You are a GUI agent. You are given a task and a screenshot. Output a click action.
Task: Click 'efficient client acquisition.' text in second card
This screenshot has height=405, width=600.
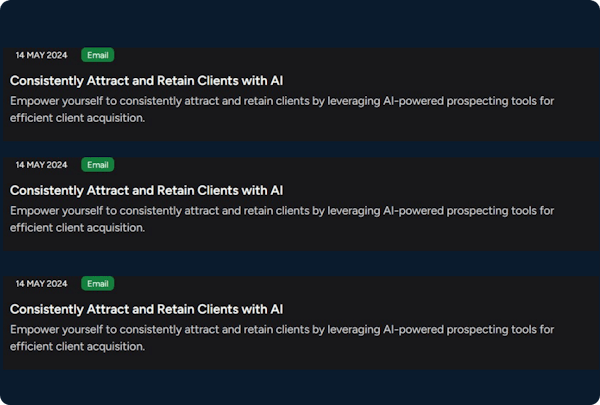[78, 228]
